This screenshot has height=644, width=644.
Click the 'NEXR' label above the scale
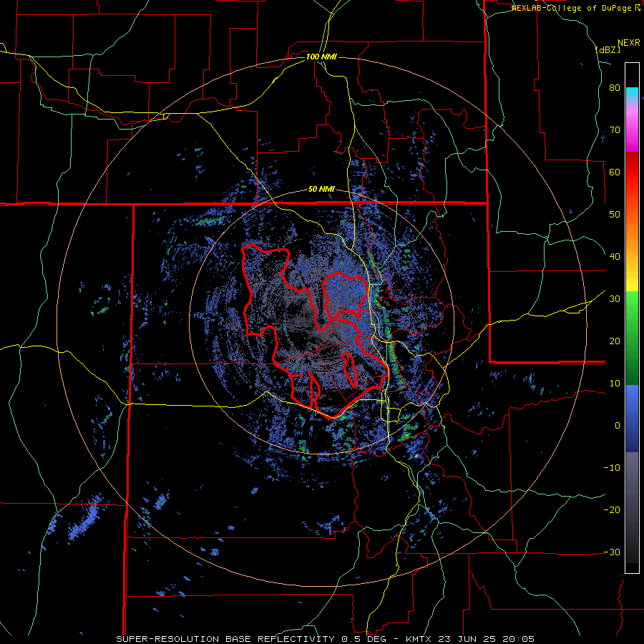(629, 43)
